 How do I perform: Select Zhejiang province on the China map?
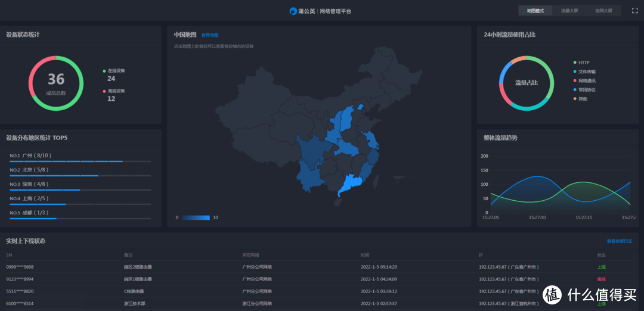(374, 157)
